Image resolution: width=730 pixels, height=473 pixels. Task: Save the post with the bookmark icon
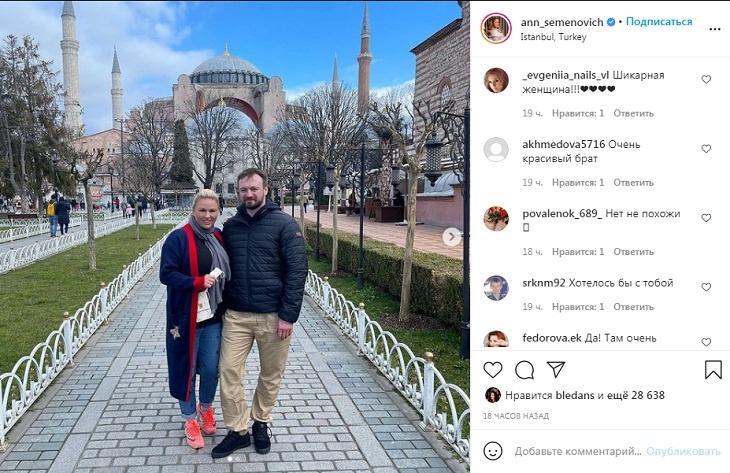(713, 370)
